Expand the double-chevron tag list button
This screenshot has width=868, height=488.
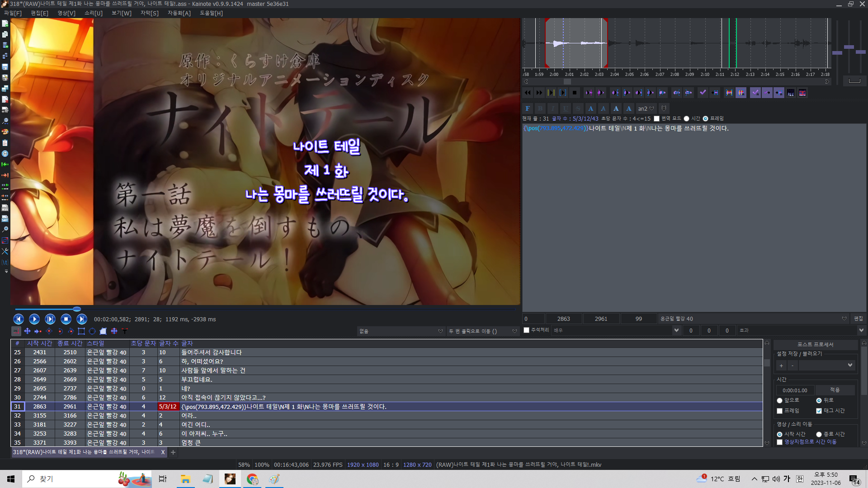tap(664, 108)
